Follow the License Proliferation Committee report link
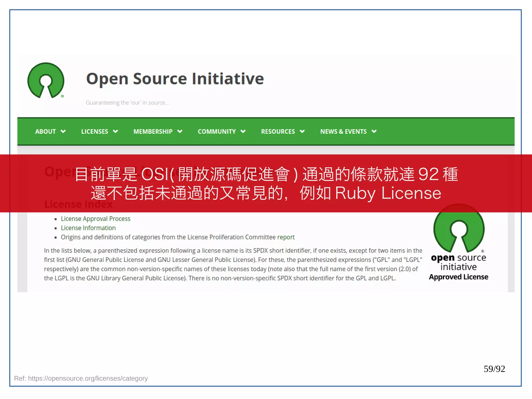Image resolution: width=532 pixels, height=399 pixels. (x=286, y=237)
